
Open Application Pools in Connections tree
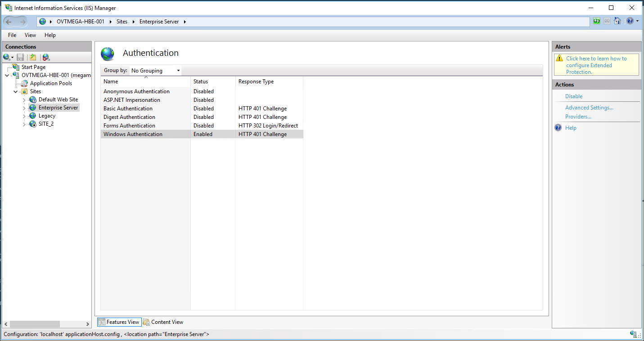point(51,83)
